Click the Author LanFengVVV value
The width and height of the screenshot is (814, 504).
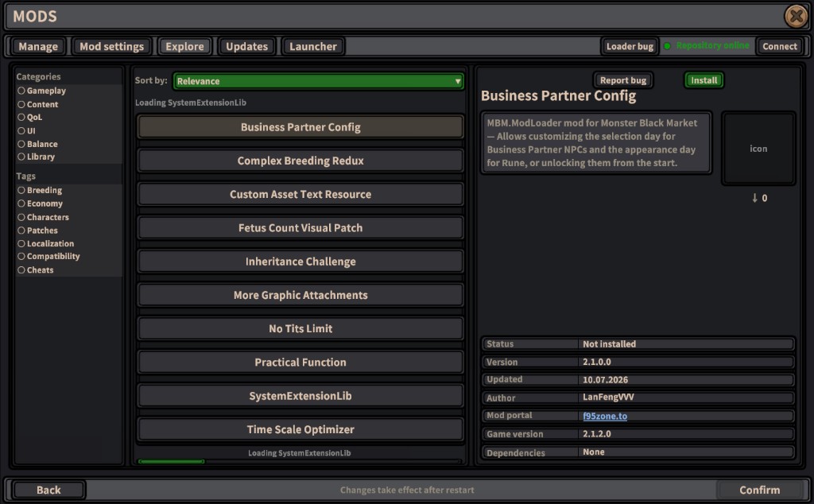[x=608, y=397]
